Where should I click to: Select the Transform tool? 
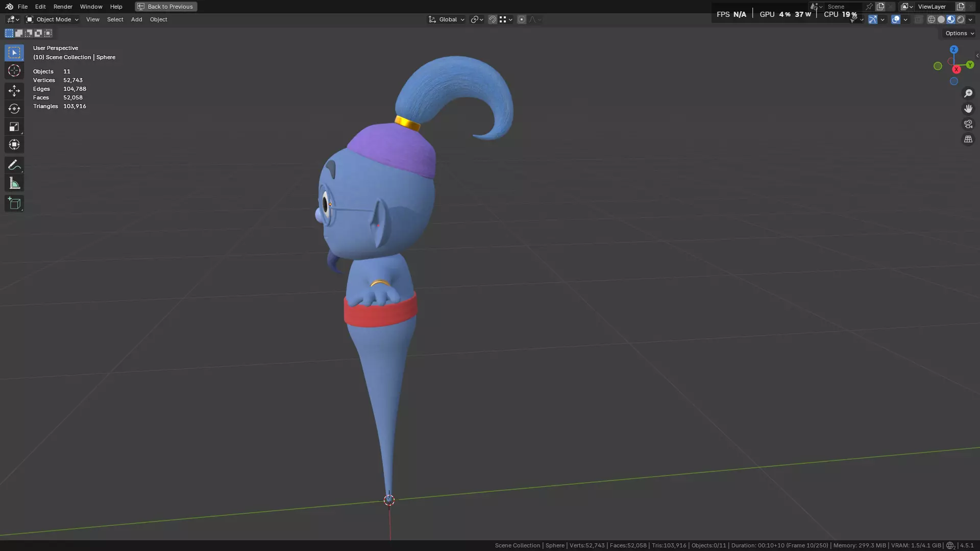click(x=14, y=144)
